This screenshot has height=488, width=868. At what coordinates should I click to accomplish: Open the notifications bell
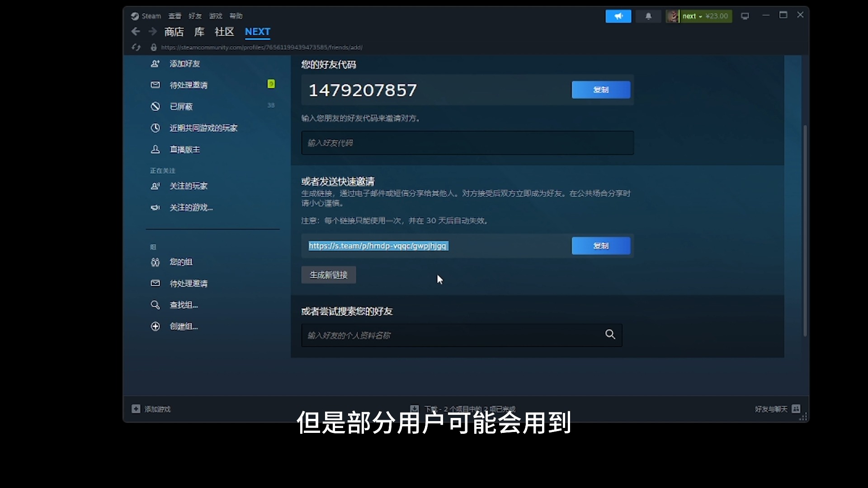648,16
